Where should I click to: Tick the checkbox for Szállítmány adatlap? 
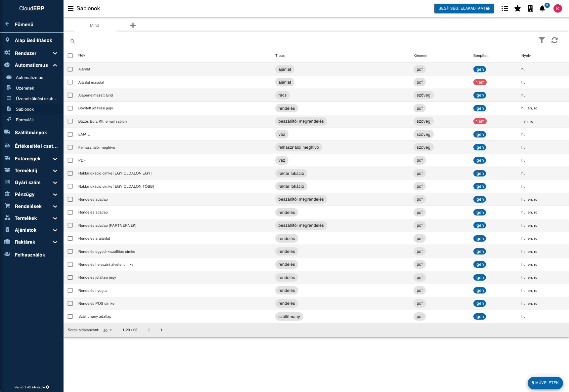(x=70, y=317)
